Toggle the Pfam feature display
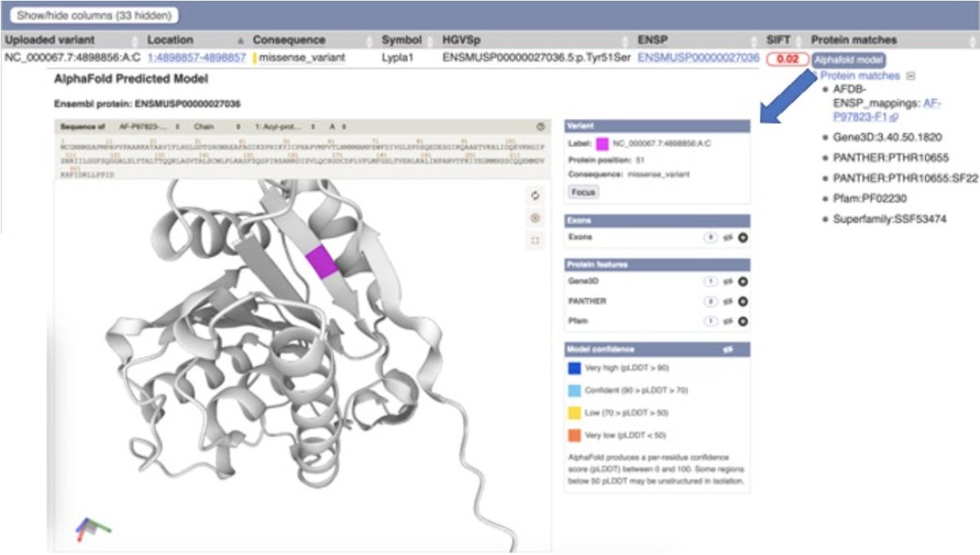980x555 pixels. click(x=743, y=321)
